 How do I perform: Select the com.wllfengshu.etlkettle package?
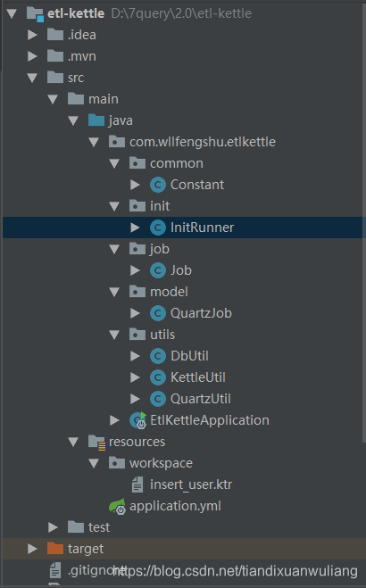[203, 142]
